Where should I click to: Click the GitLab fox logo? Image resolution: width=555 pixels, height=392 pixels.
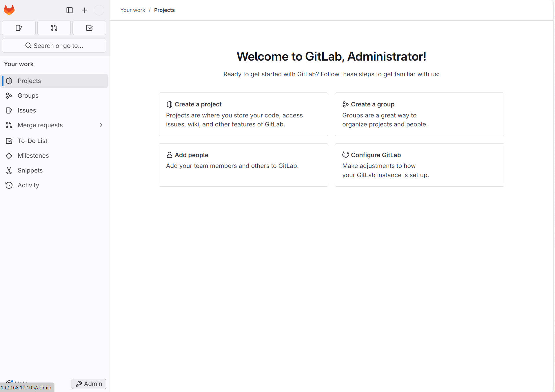coord(9,10)
